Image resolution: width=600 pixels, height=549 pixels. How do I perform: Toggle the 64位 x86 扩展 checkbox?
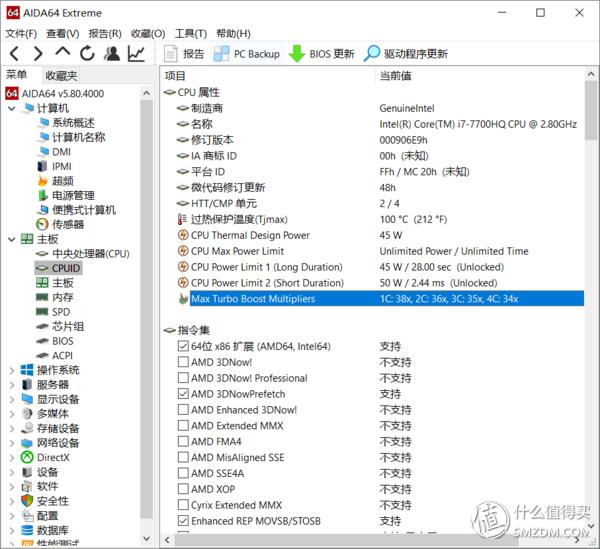(x=183, y=346)
